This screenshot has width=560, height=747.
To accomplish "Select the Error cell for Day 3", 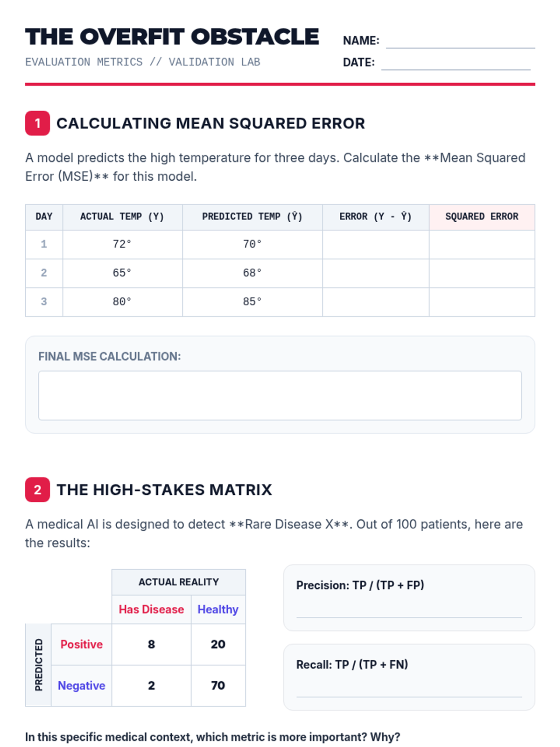I will point(376,302).
